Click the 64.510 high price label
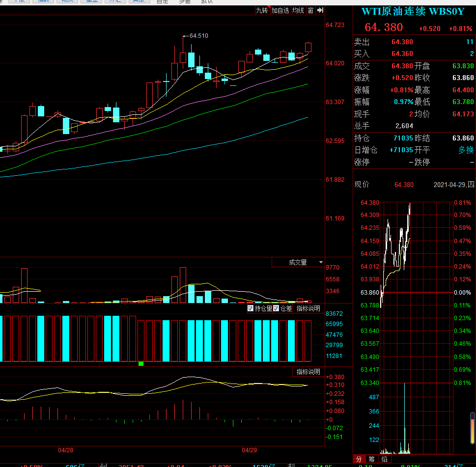 tap(199, 36)
